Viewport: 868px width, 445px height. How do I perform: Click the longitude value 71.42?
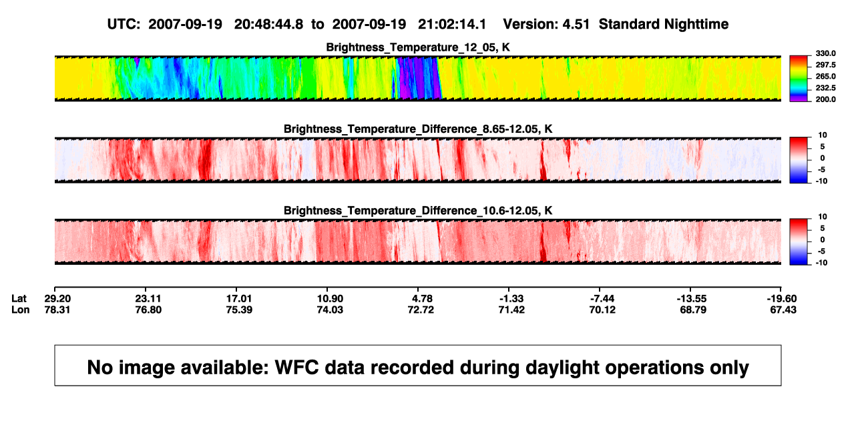pyautogui.click(x=511, y=310)
